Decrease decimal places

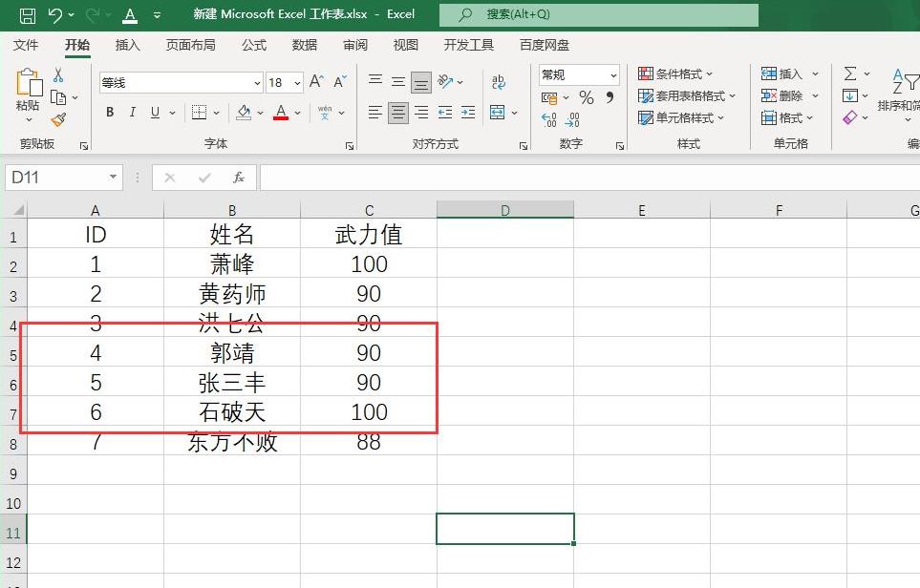coord(572,119)
